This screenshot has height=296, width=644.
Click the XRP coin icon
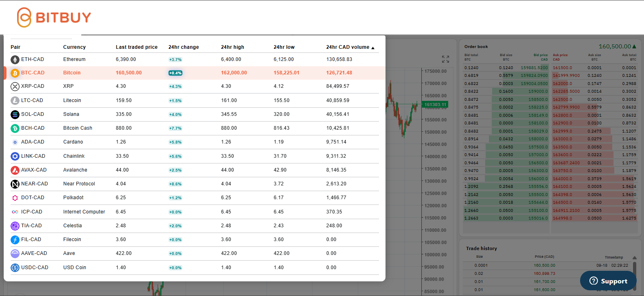(15, 87)
